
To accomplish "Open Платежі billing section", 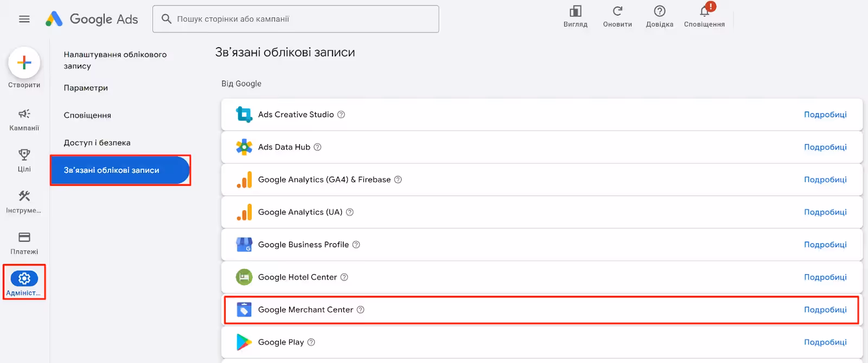I will (x=24, y=243).
